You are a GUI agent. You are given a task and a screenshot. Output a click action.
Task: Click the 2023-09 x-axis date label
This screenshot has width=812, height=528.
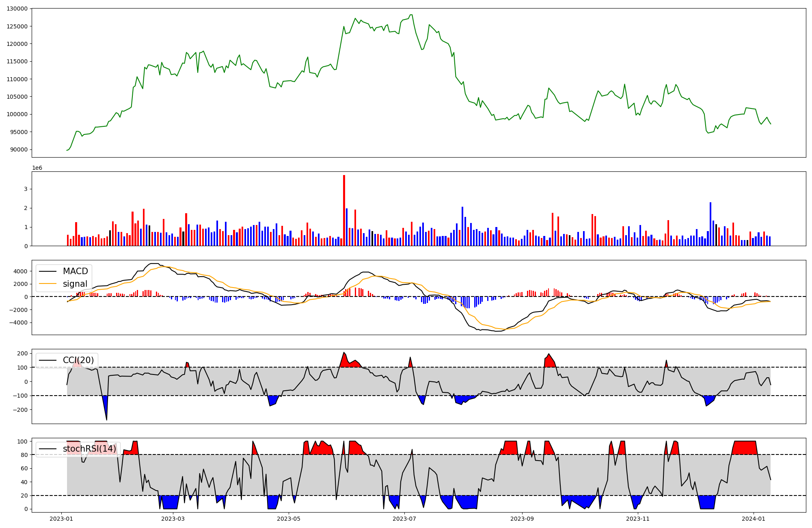click(x=522, y=519)
